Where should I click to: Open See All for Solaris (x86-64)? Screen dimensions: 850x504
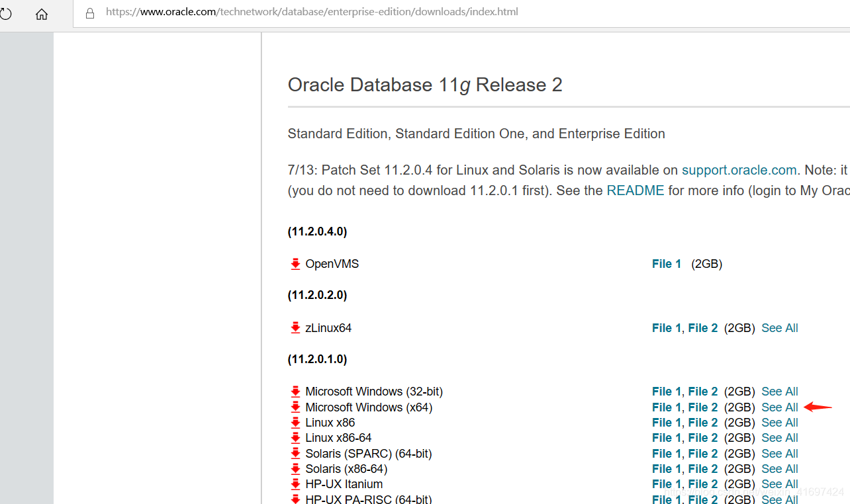780,469
